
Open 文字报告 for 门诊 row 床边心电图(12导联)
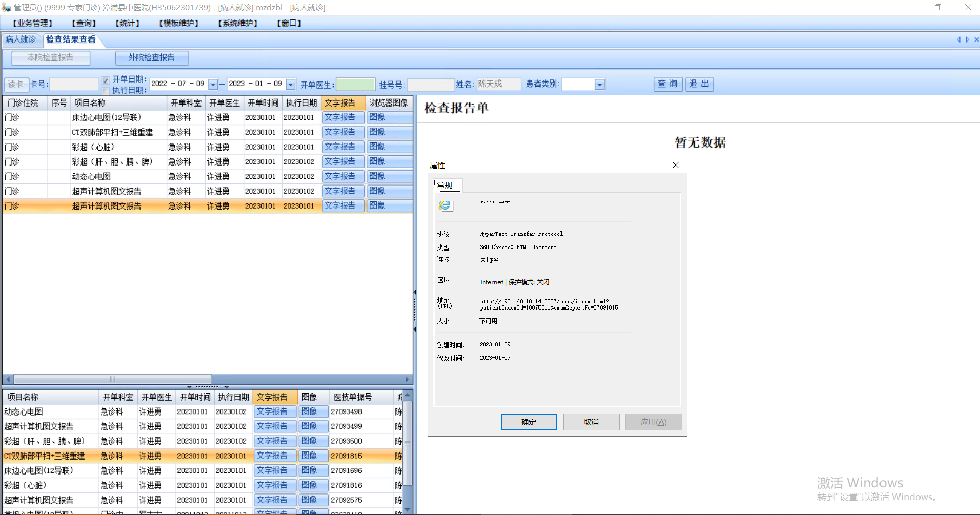click(343, 117)
